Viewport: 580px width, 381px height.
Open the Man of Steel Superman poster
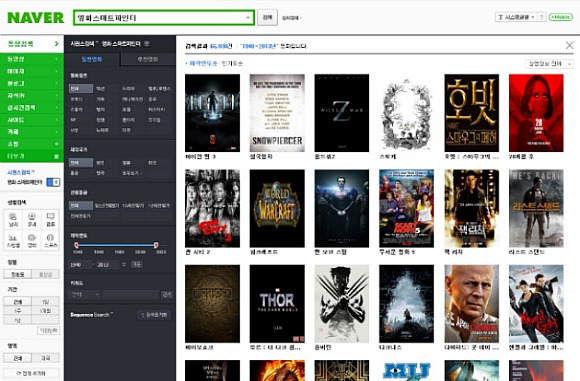click(341, 208)
